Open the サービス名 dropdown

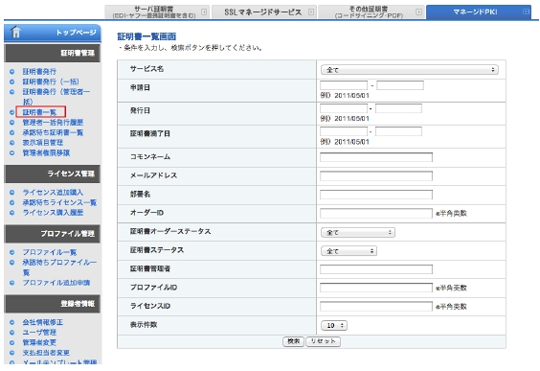click(409, 70)
